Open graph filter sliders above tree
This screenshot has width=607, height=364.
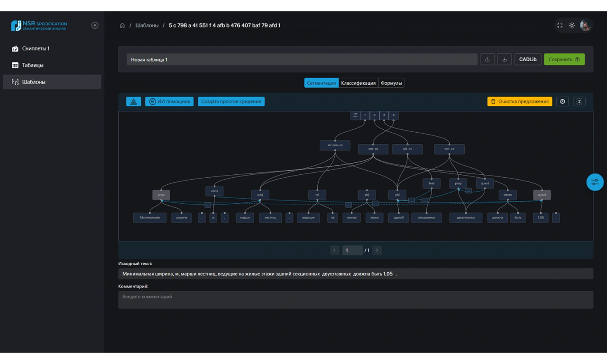coord(355,115)
